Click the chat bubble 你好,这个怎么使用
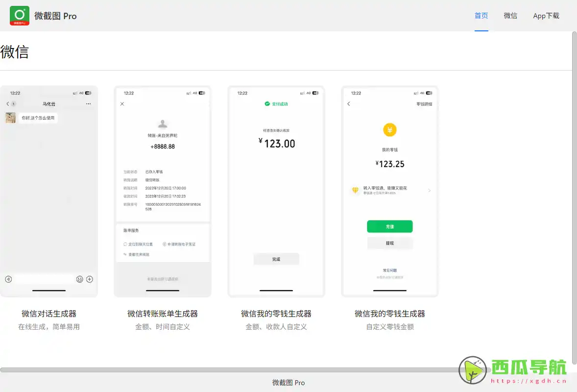This screenshot has width=577, height=392. [38, 118]
